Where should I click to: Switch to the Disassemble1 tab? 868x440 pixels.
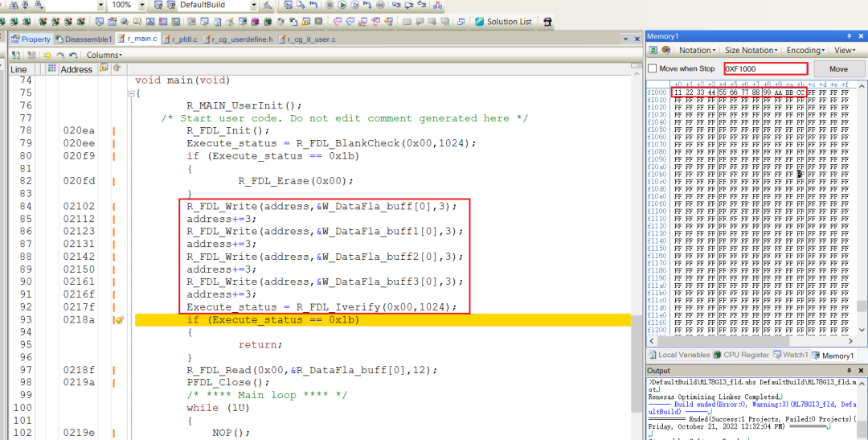click(84, 39)
